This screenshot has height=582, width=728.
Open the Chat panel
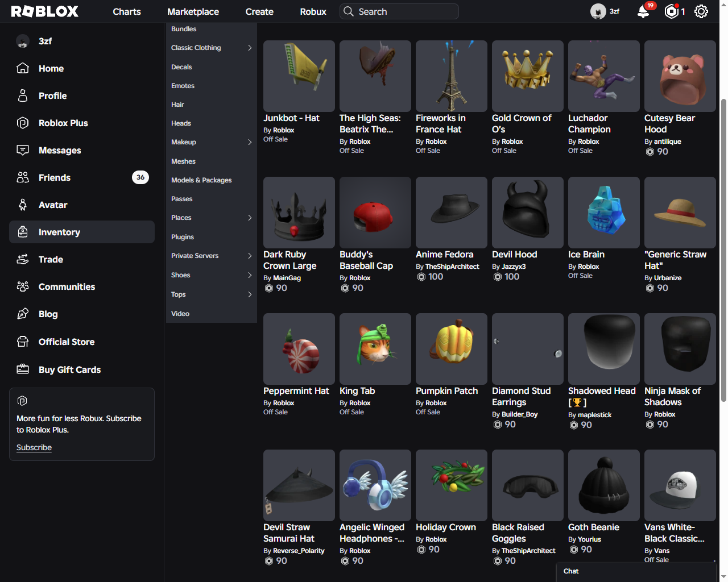[x=636, y=572]
